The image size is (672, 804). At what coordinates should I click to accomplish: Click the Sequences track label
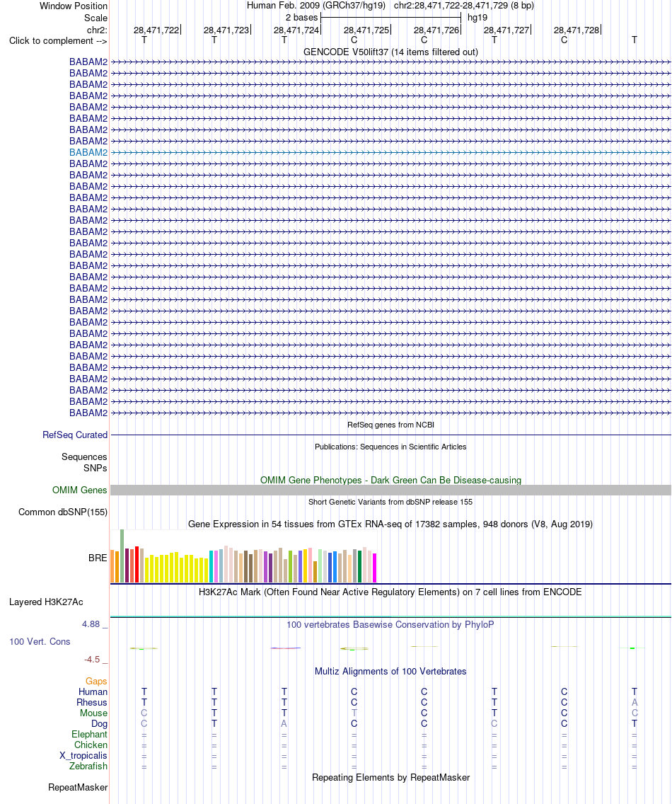click(x=84, y=457)
